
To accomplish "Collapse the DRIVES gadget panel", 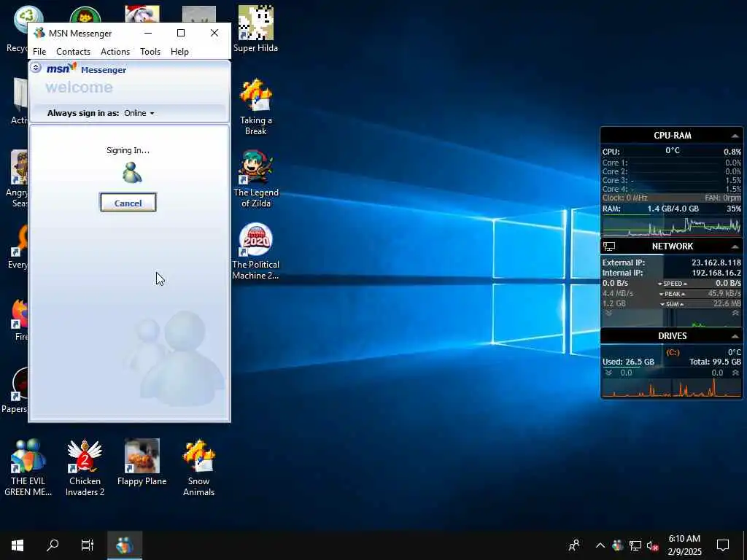I will tap(735, 336).
